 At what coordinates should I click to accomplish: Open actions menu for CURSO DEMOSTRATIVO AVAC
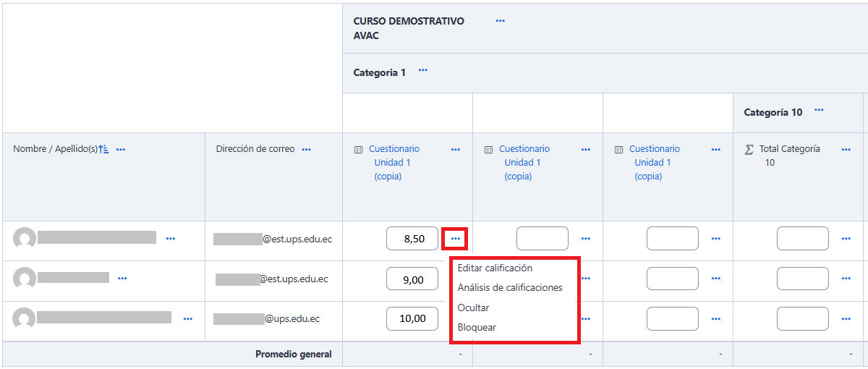click(500, 21)
